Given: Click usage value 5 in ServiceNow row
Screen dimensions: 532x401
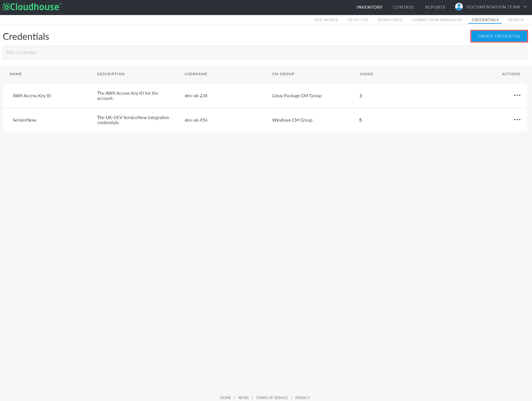Looking at the screenshot, I should (x=360, y=120).
